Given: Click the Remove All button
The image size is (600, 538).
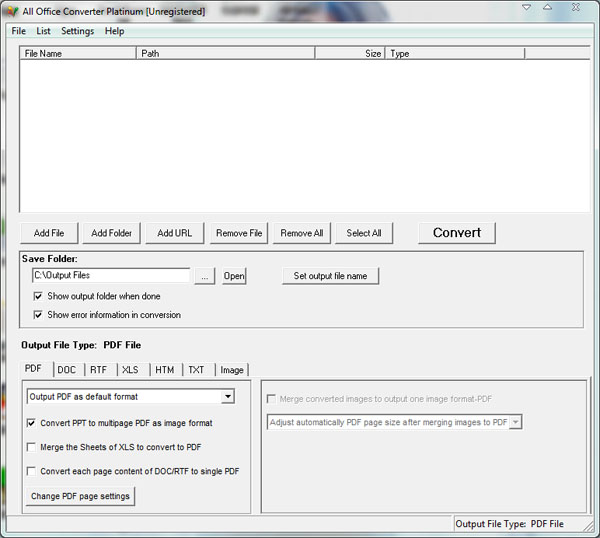Looking at the screenshot, I should click(302, 233).
